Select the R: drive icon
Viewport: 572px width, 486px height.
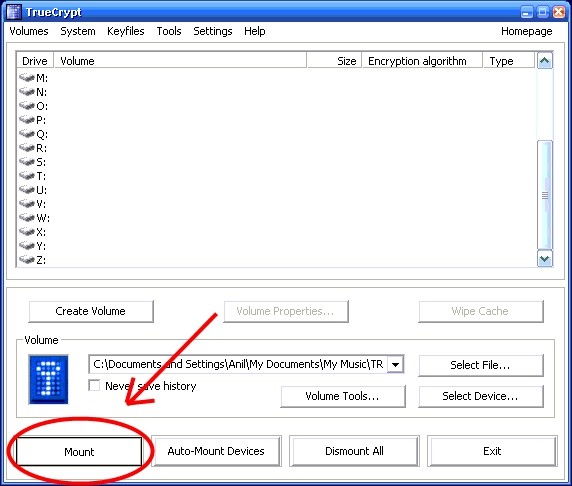click(x=27, y=148)
